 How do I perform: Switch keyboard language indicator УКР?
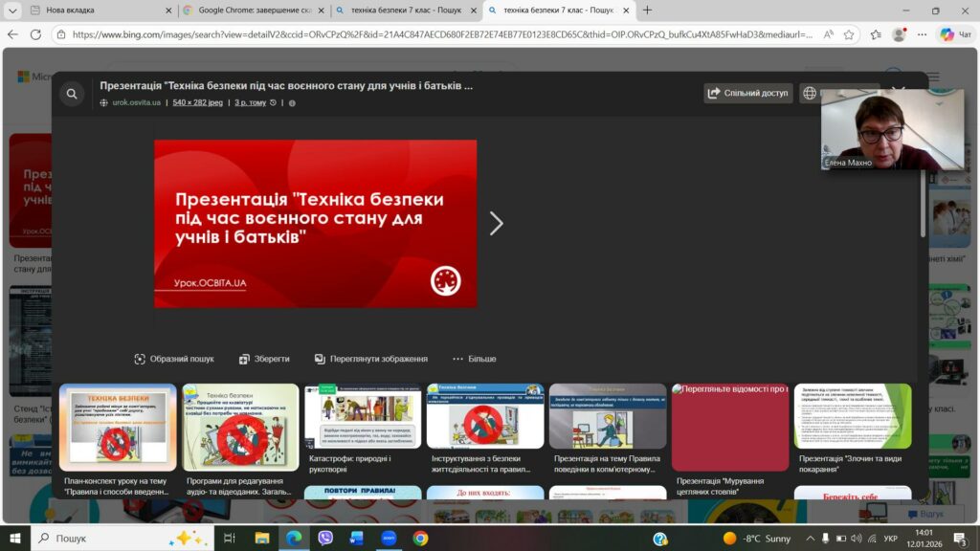(889, 539)
